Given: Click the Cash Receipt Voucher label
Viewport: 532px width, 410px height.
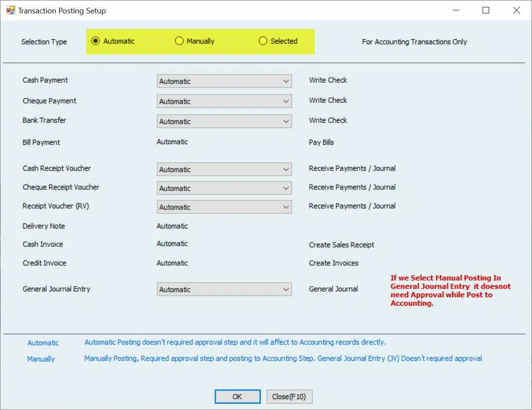Looking at the screenshot, I should pos(57,168).
